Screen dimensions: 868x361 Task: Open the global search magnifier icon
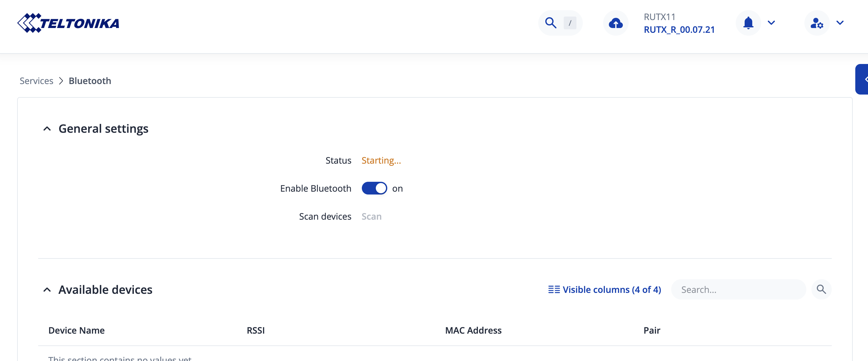click(x=551, y=23)
